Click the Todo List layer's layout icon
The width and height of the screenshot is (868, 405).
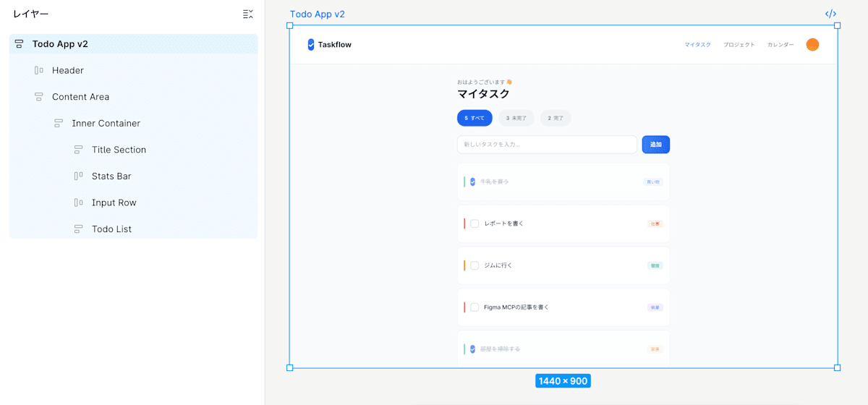click(78, 229)
